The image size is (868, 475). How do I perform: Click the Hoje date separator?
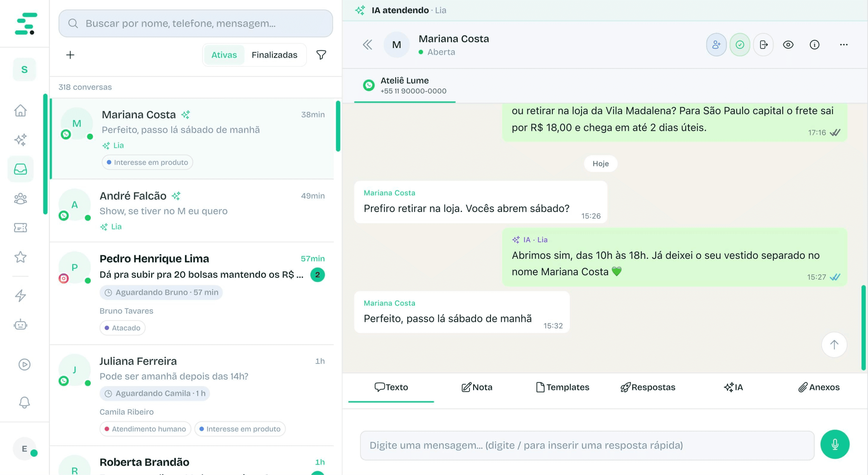pos(601,164)
